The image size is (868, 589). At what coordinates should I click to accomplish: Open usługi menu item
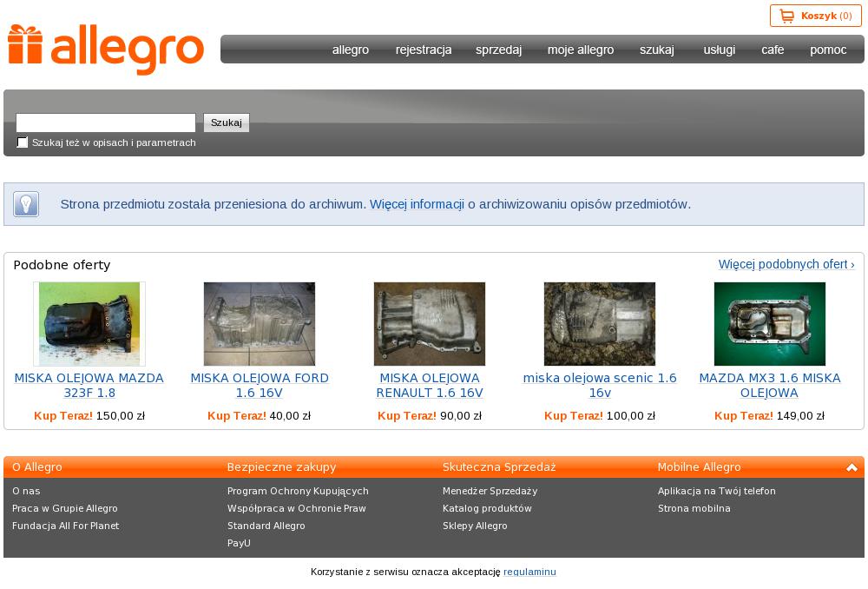tap(719, 50)
